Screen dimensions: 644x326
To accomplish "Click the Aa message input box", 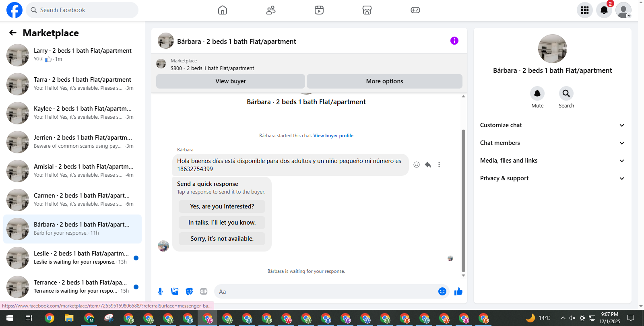I will [326, 291].
